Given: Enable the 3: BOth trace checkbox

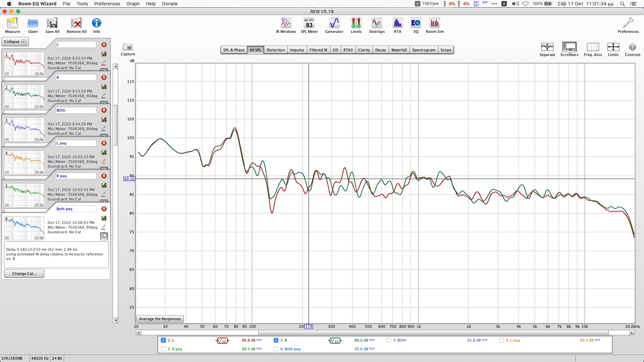Looking at the screenshot, I should point(389,340).
